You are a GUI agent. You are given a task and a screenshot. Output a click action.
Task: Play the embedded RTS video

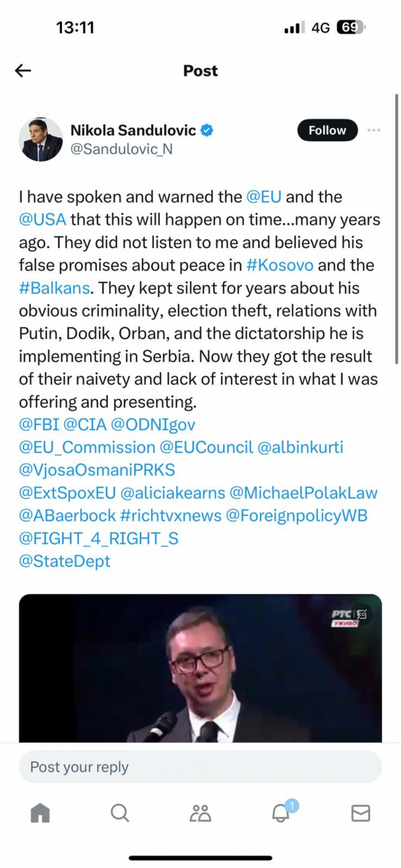(200, 668)
